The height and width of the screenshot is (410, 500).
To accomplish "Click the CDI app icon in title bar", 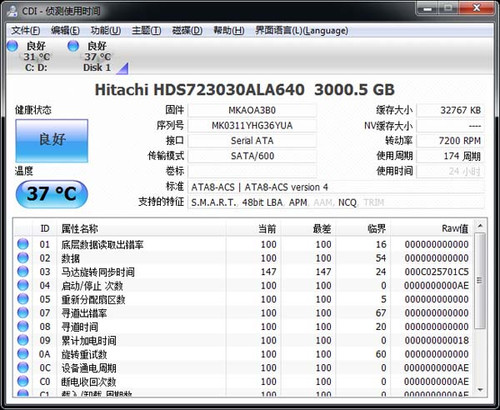I will [12, 11].
